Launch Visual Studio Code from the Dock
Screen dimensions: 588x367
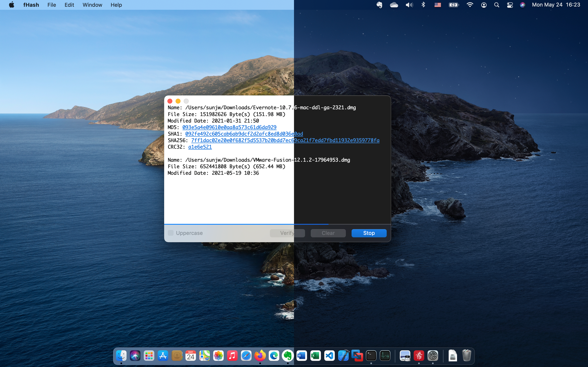[330, 356]
